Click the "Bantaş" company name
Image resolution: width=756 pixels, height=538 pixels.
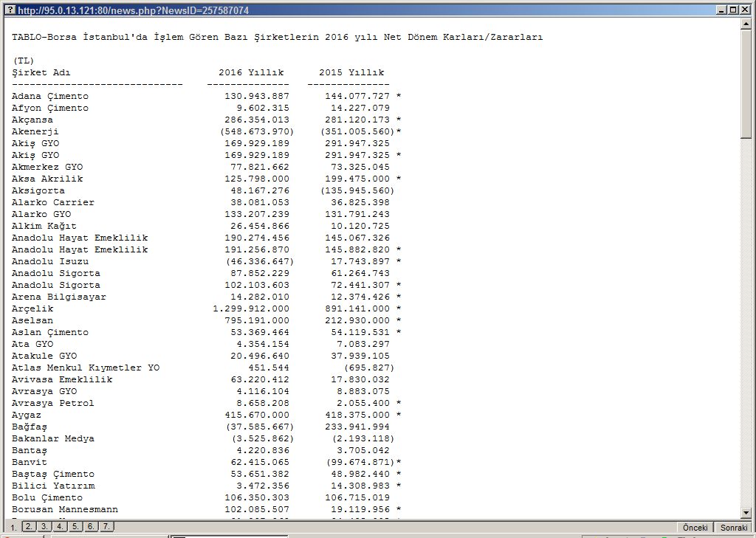30,451
